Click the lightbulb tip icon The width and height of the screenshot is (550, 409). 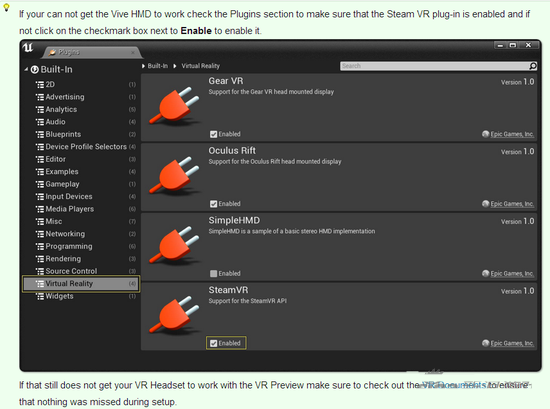(6, 7)
